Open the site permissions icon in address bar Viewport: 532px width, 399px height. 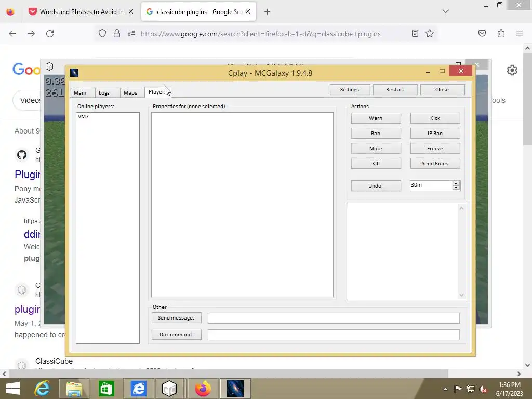pos(131,34)
